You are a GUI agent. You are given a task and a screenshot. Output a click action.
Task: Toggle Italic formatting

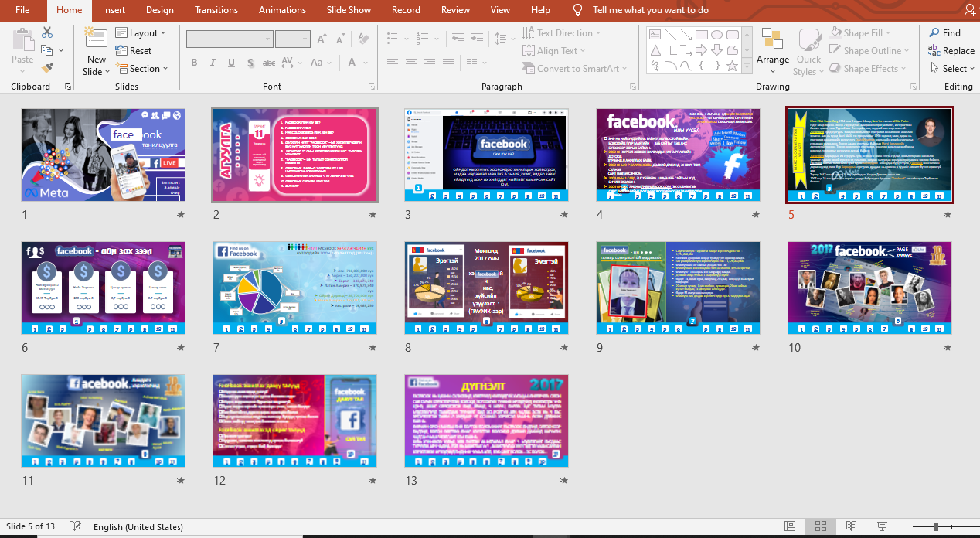[x=213, y=63]
